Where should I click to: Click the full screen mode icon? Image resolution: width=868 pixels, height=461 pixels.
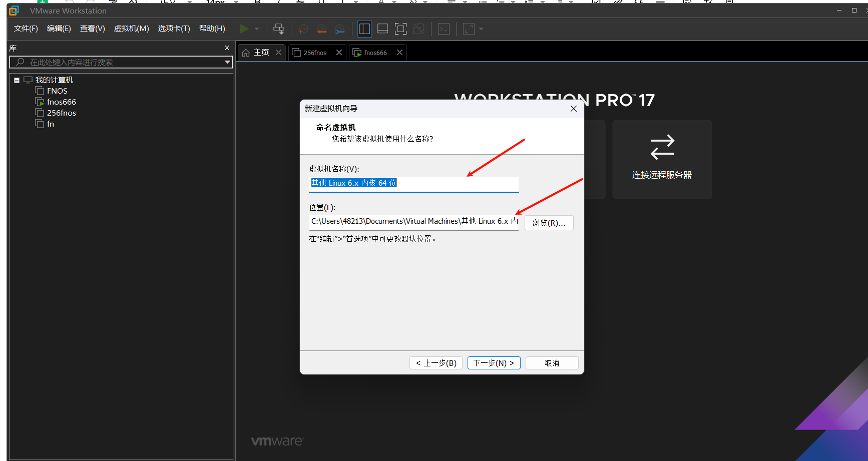[400, 29]
